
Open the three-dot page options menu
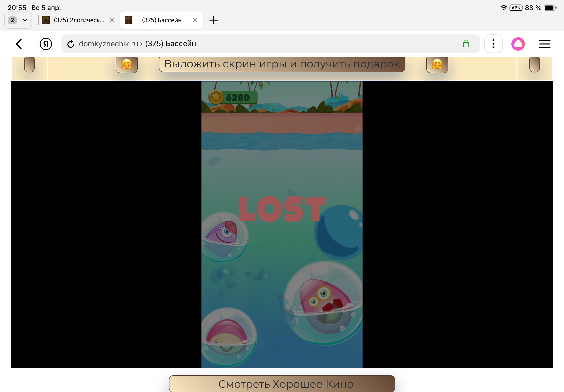pyautogui.click(x=493, y=44)
